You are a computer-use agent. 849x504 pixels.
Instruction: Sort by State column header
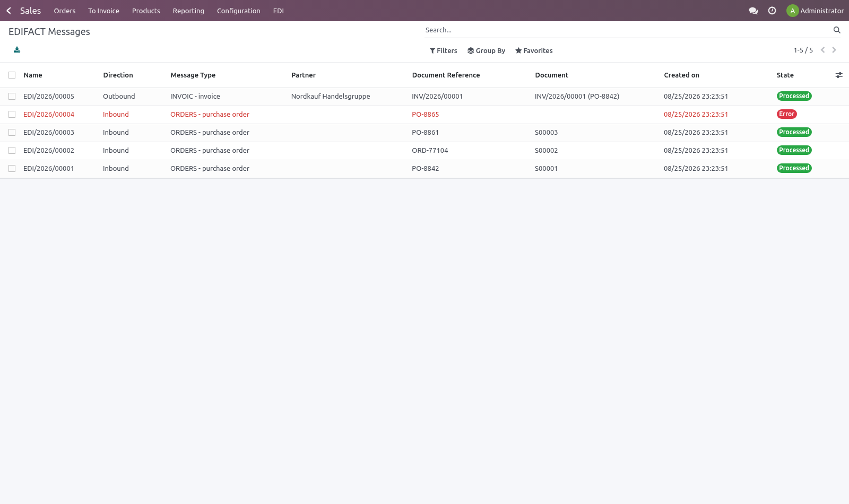785,75
